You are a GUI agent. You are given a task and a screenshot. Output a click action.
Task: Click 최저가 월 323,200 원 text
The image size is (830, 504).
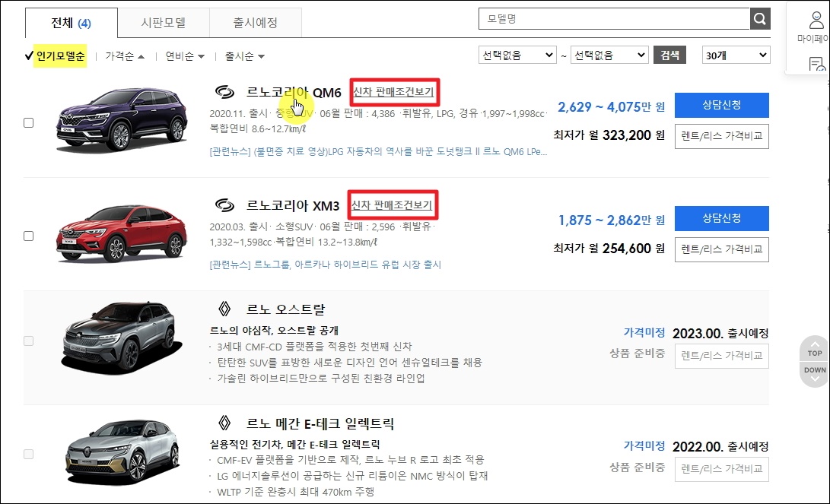coord(609,135)
